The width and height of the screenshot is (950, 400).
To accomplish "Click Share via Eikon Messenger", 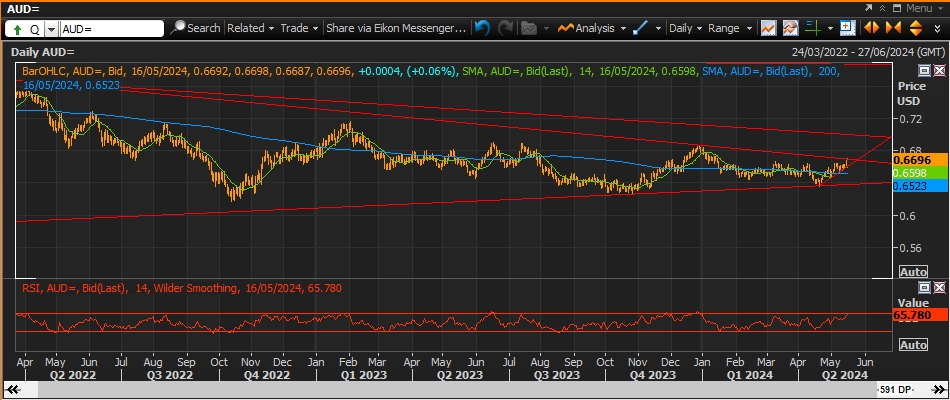I will (397, 28).
